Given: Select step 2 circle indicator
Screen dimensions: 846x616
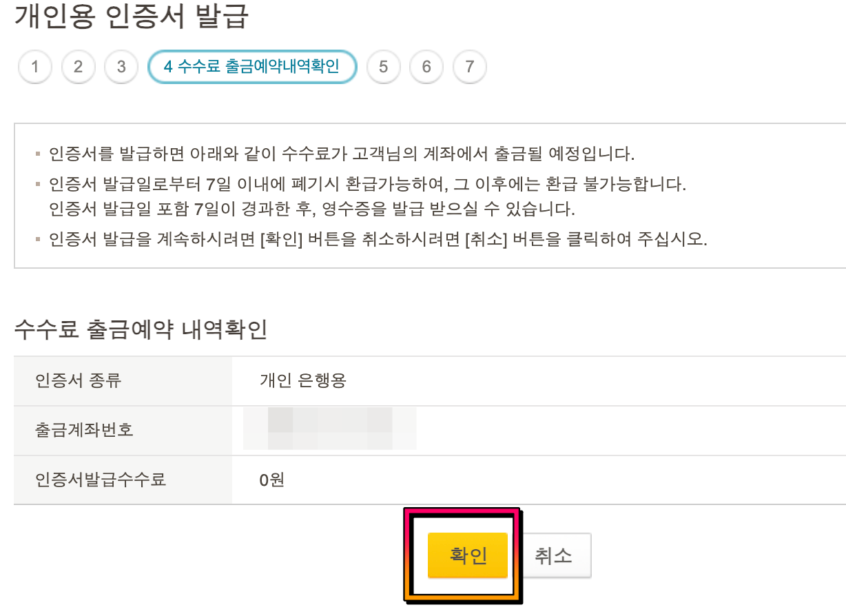Looking at the screenshot, I should pos(78,67).
